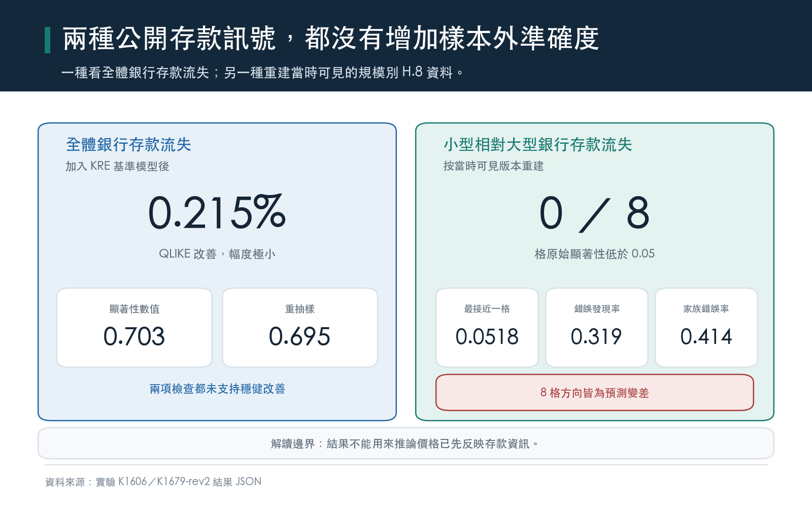812x508 pixels.
Task: Click the value 0.0518
Action: coord(487,336)
